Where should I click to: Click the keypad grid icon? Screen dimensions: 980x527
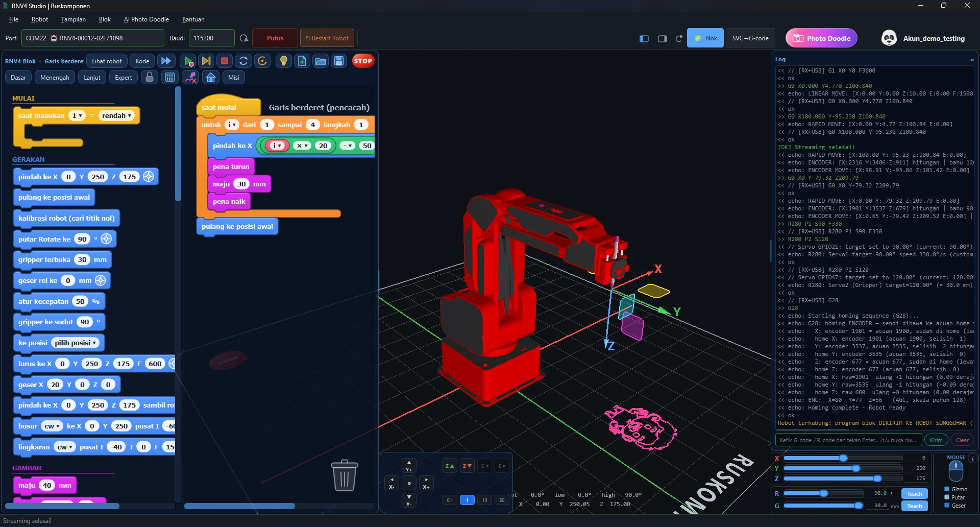[170, 78]
